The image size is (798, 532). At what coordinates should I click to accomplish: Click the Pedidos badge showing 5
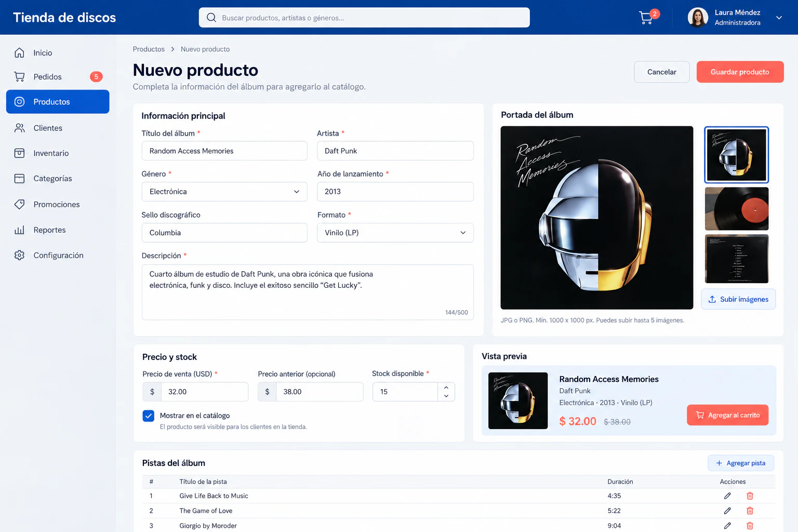click(x=96, y=77)
